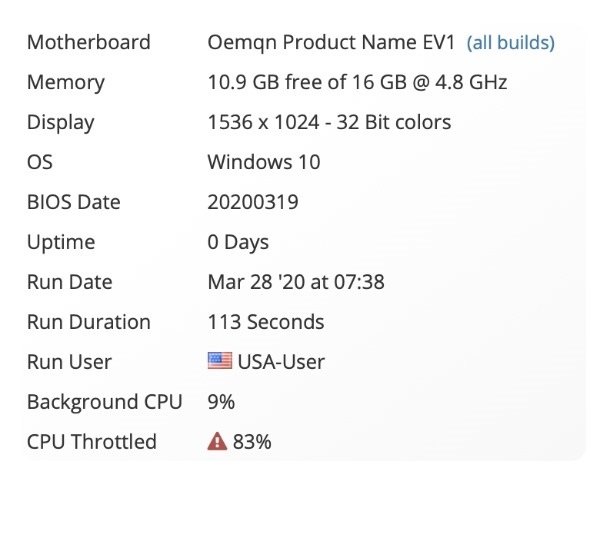Click the Memory row label
Screen dimensions: 600x541
(65, 82)
